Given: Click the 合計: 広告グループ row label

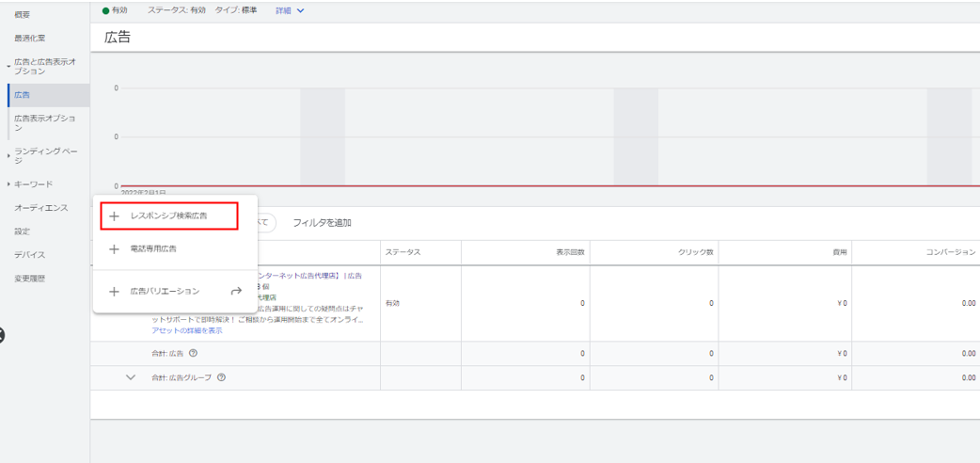Looking at the screenshot, I should (x=182, y=378).
